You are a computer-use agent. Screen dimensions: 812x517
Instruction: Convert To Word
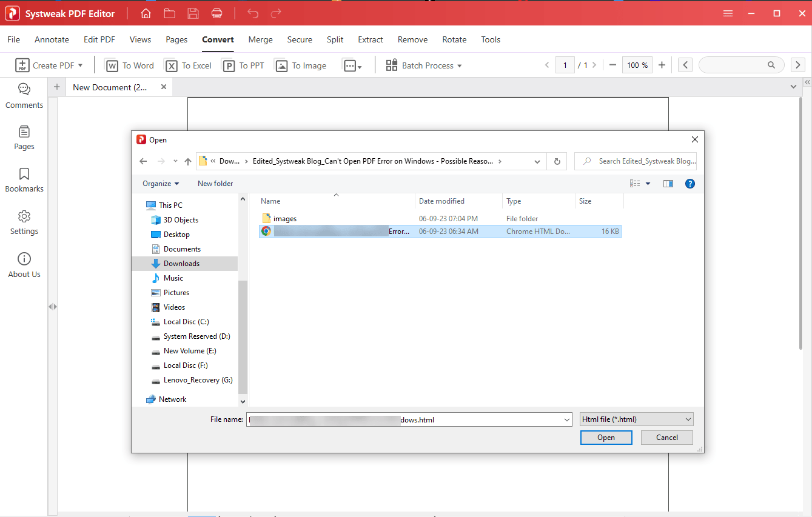130,65
